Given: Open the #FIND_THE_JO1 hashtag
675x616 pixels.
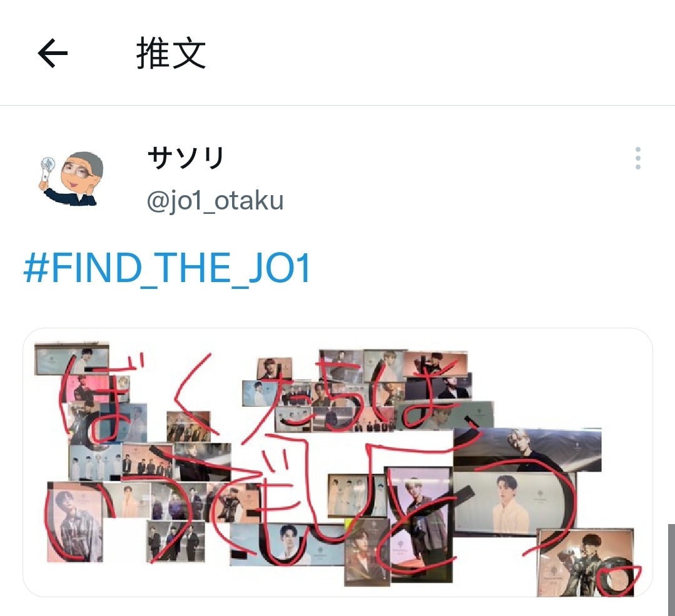Looking at the screenshot, I should click(167, 269).
